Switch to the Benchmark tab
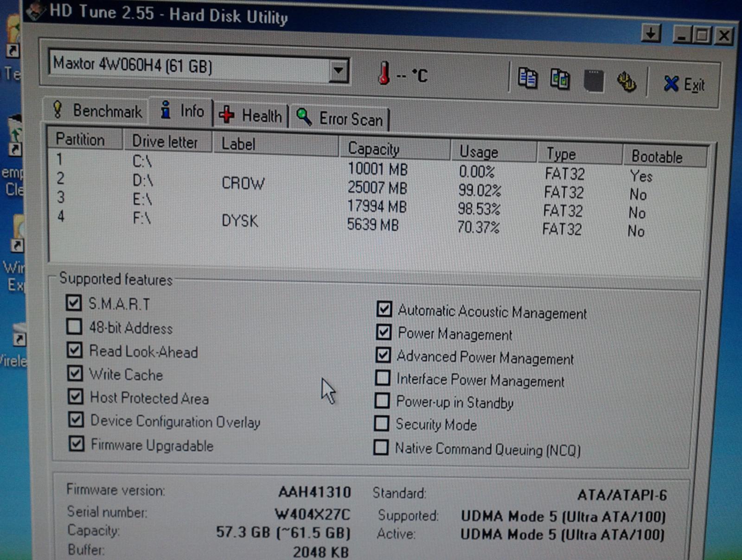This screenshot has height=560, width=742. point(97,110)
